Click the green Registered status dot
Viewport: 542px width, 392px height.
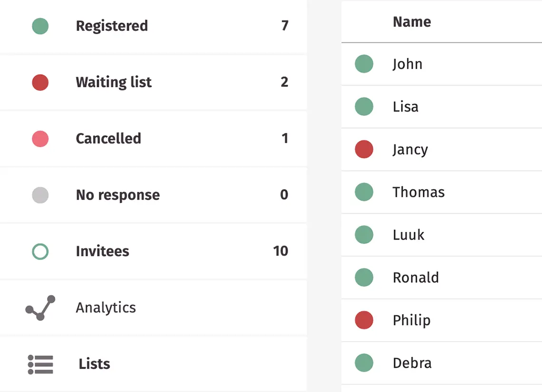pyautogui.click(x=40, y=26)
